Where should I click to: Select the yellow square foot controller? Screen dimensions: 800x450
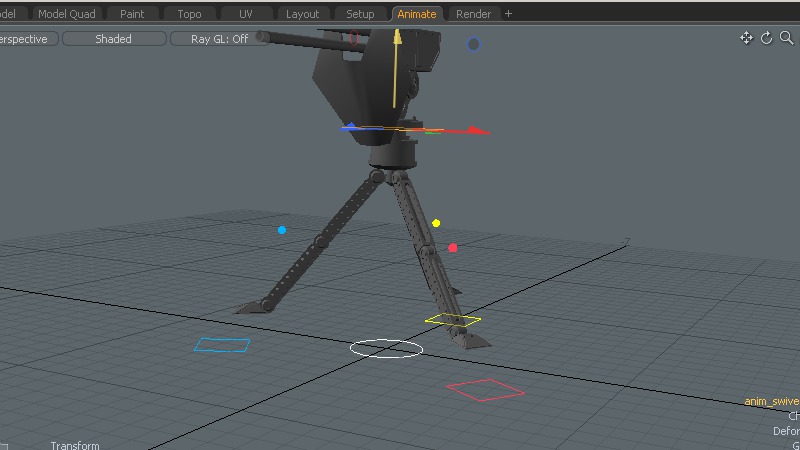tap(453, 320)
